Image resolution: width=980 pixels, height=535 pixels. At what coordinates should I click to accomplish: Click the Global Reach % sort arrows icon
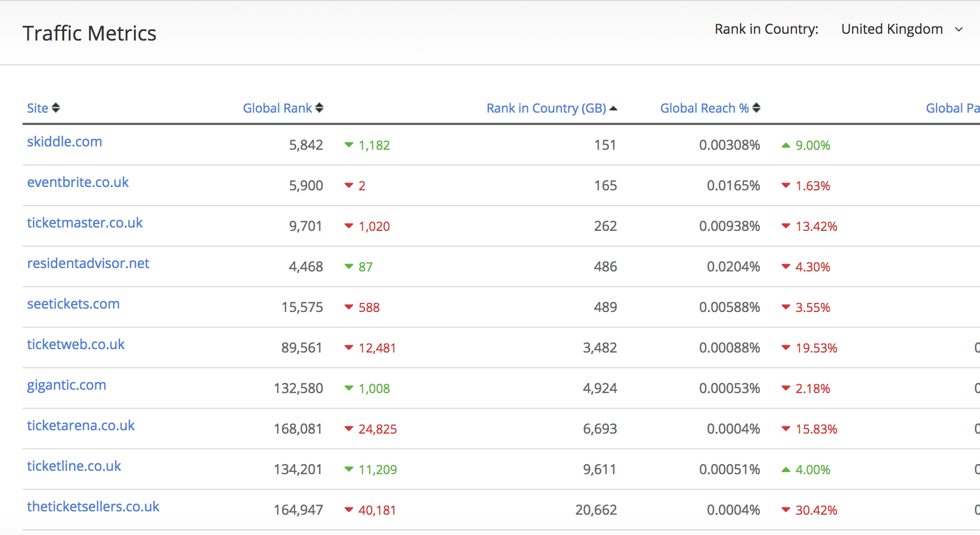[756, 108]
